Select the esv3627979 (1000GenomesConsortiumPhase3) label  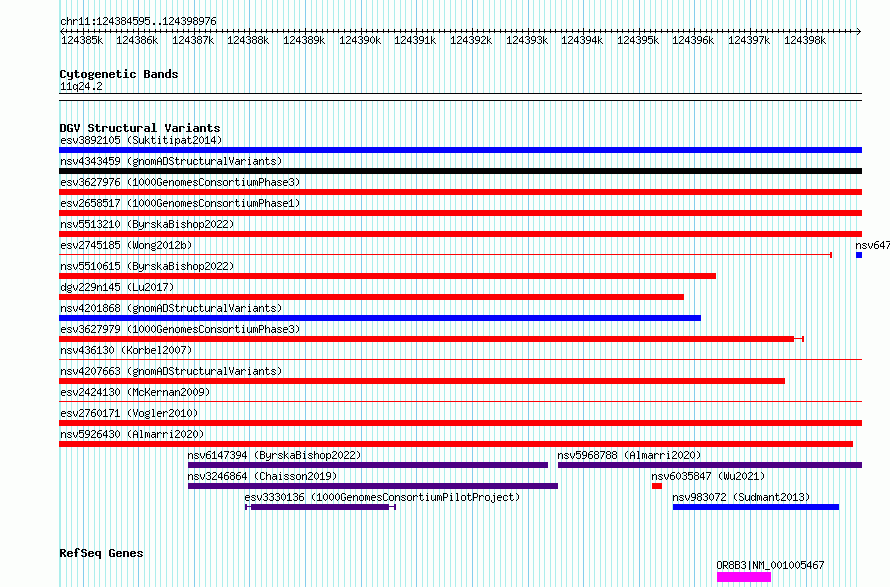pos(180,329)
